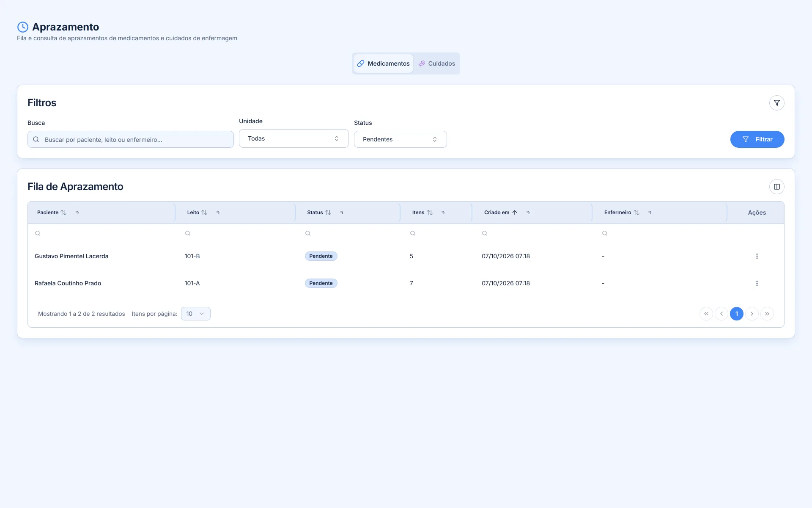Image resolution: width=812 pixels, height=508 pixels.
Task: Select page 1 pagination button
Action: point(736,314)
